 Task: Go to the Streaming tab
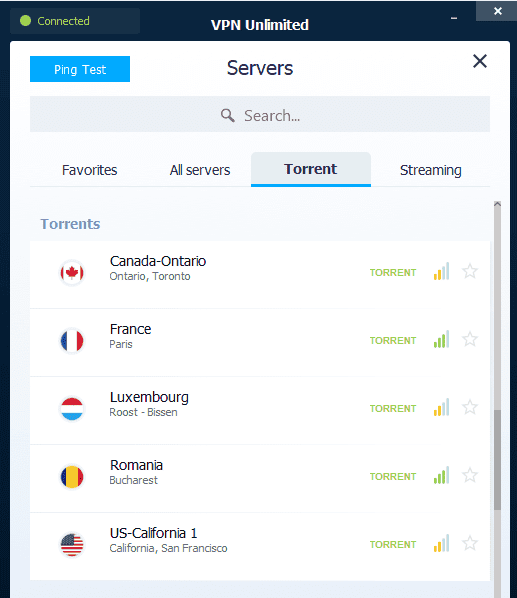pos(430,170)
